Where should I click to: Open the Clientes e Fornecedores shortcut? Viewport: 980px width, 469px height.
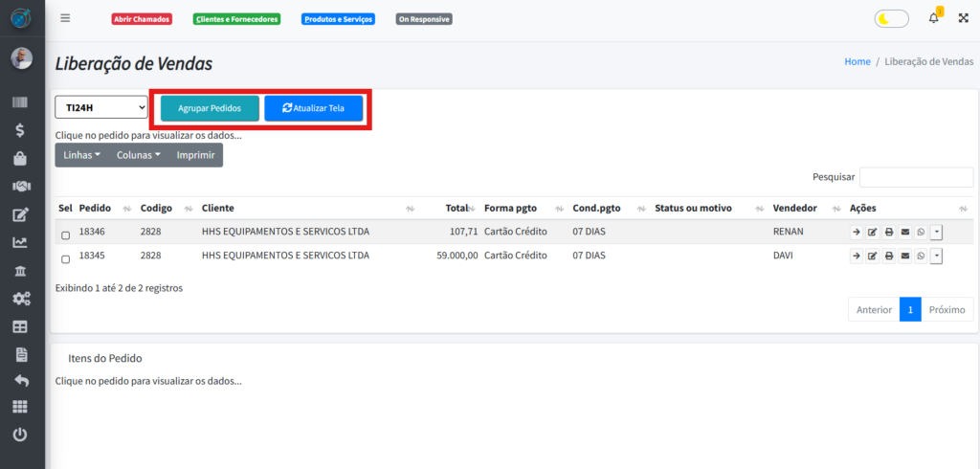236,18
